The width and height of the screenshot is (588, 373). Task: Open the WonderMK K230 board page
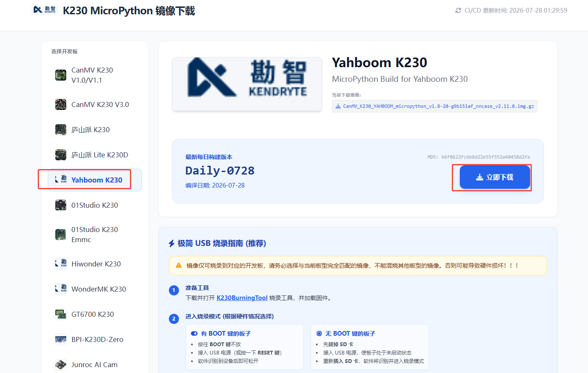click(x=95, y=289)
